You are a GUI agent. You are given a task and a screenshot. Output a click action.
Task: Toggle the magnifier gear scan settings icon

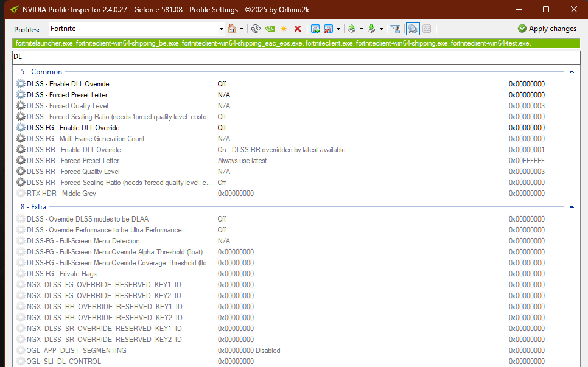point(413,29)
